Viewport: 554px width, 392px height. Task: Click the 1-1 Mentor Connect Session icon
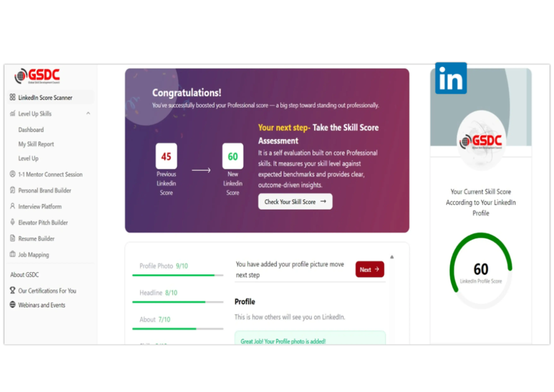pyautogui.click(x=13, y=174)
